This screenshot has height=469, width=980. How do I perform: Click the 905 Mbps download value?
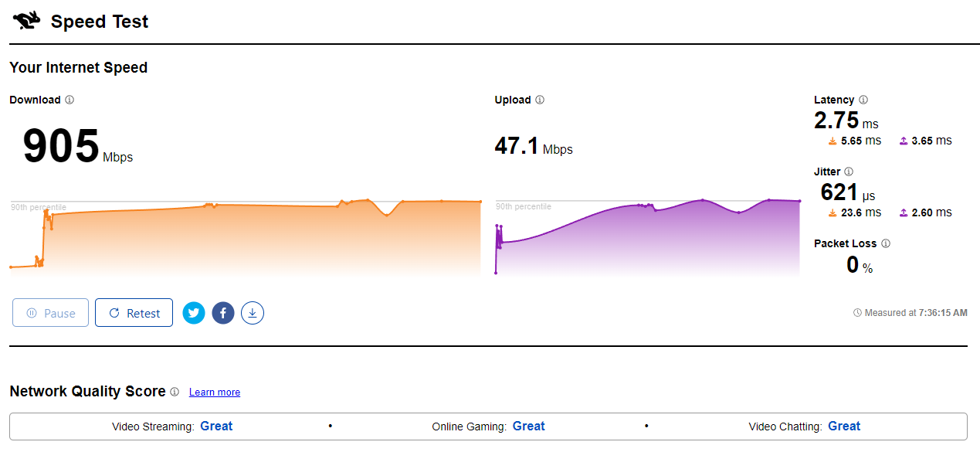[78, 146]
